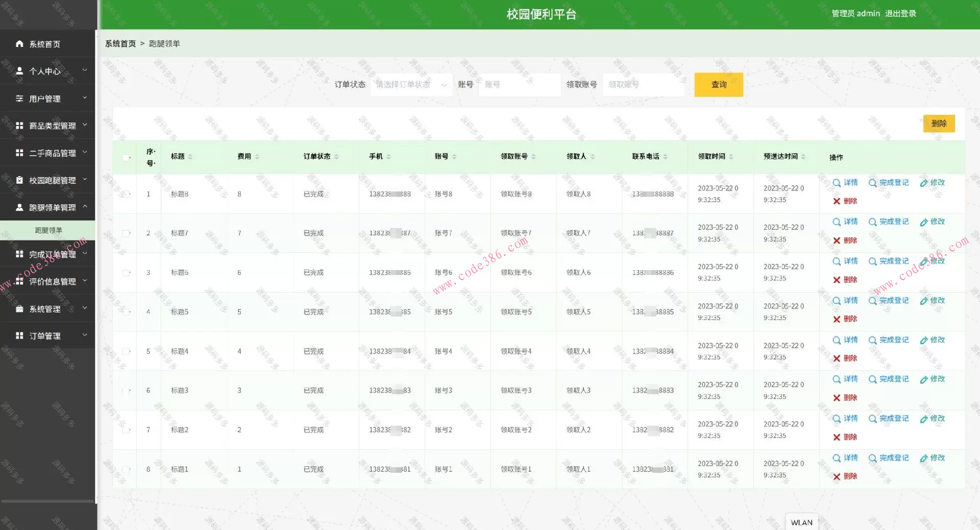Expand the 校园跑腿管理 menu chevron
Screen dimensions: 980x530
coord(85,179)
